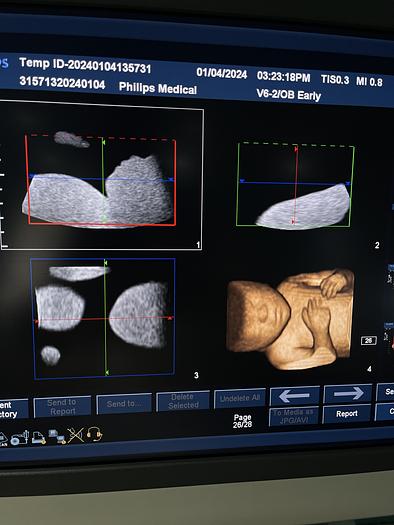394x525 pixels.
Task: Click the Philips Medical label
Action: click(158, 88)
